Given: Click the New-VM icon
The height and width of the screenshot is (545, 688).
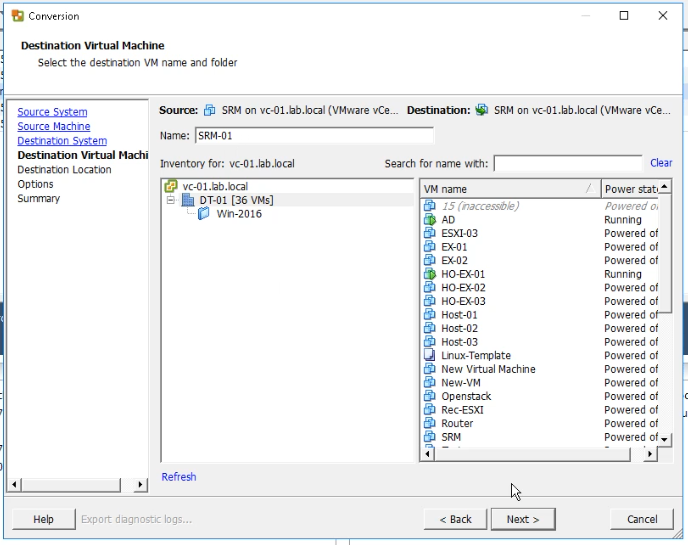Looking at the screenshot, I should pyautogui.click(x=430, y=383).
